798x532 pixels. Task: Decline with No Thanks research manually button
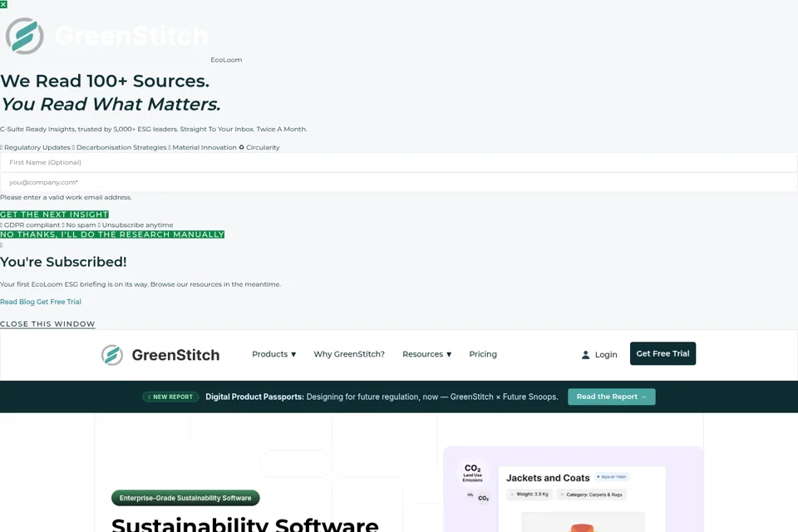[x=112, y=234]
